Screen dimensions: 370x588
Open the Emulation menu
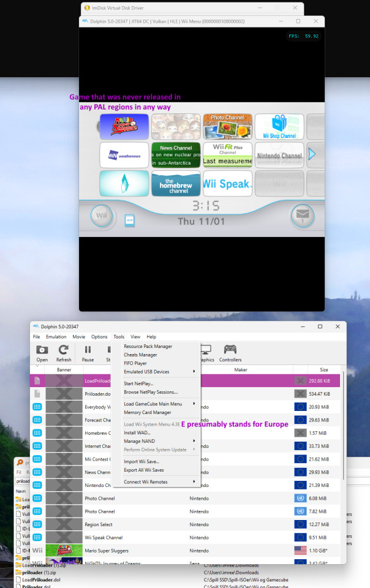[56, 337]
